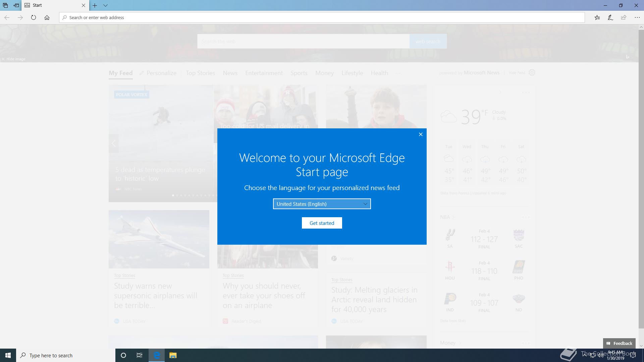The height and width of the screenshot is (362, 644).
Task: Show previous carousel story arrow
Action: pyautogui.click(x=114, y=143)
